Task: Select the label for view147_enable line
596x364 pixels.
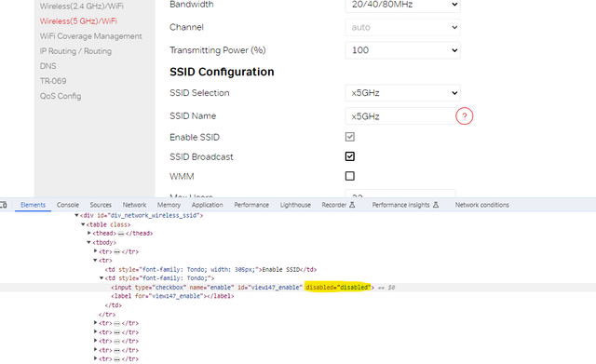Action: (x=172, y=296)
